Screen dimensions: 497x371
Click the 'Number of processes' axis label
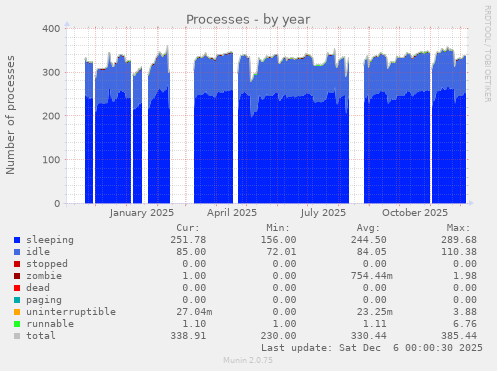pos(11,115)
